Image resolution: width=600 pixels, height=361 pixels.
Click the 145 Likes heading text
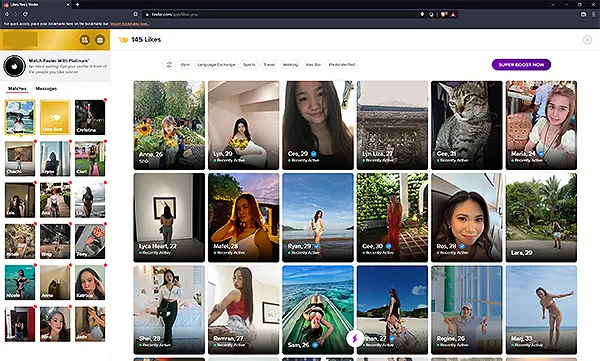pos(146,39)
